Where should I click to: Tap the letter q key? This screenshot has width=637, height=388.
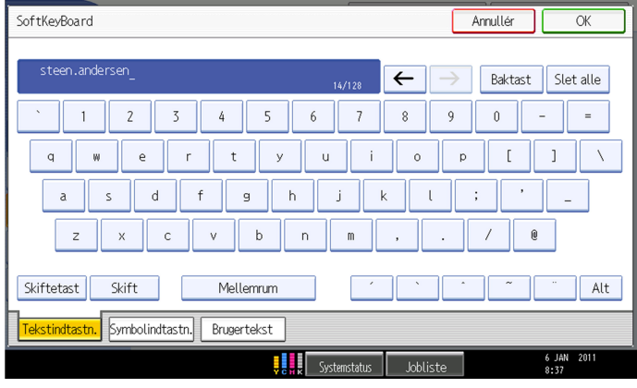coord(51,156)
